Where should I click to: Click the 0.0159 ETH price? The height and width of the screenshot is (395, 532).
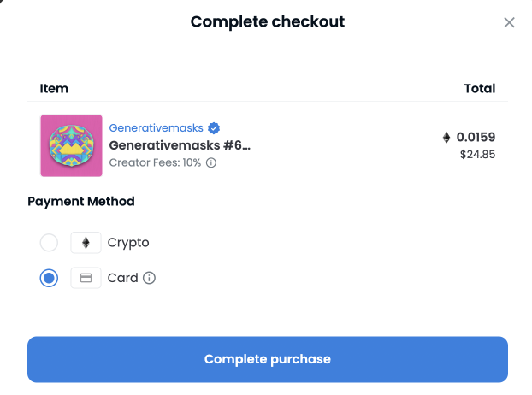(476, 137)
